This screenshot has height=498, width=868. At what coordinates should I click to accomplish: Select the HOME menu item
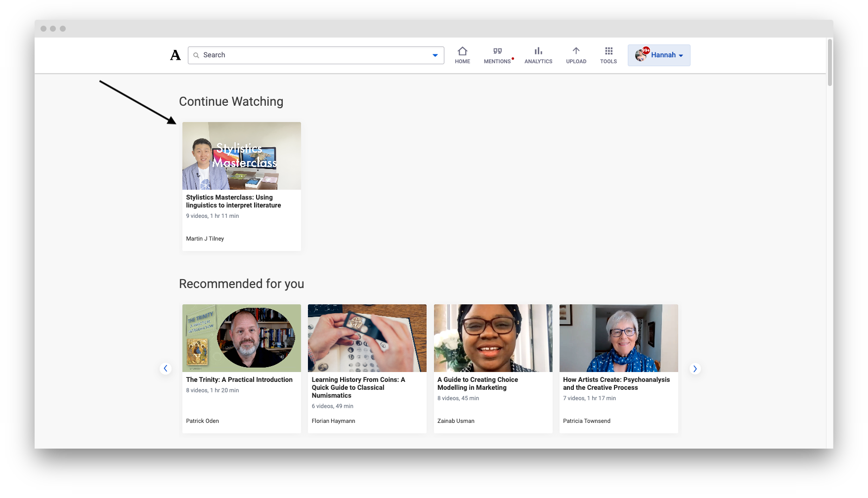click(462, 61)
